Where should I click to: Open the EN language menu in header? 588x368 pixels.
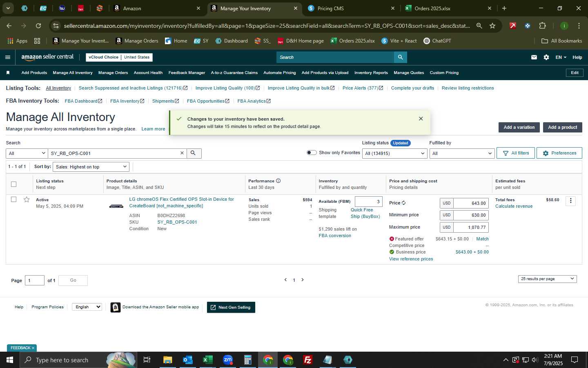pos(561,57)
